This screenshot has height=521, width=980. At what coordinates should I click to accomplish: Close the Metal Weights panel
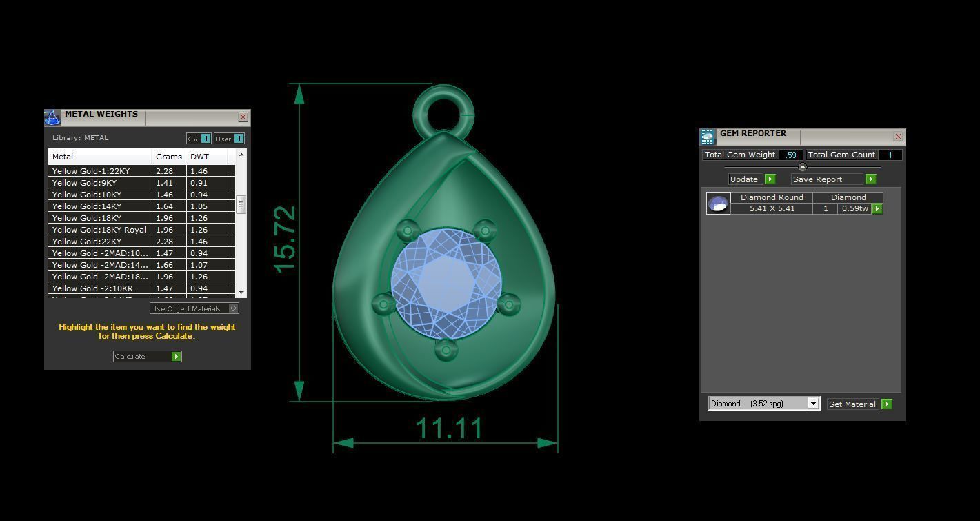(x=243, y=117)
